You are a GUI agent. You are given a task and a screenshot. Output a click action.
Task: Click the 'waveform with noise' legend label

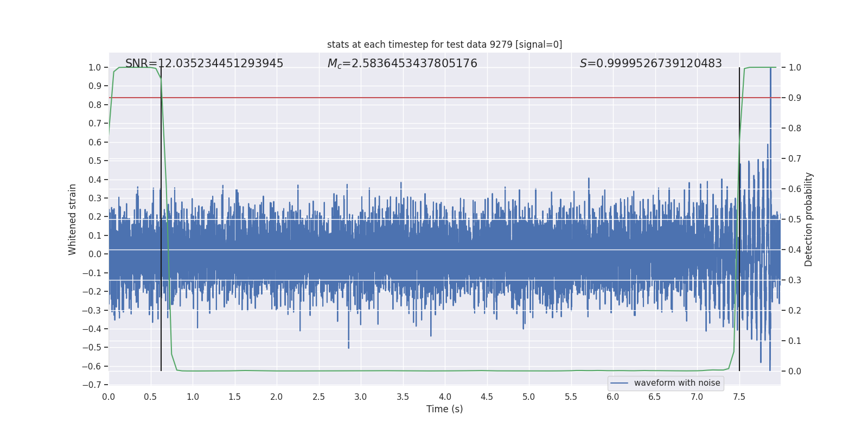(x=677, y=383)
